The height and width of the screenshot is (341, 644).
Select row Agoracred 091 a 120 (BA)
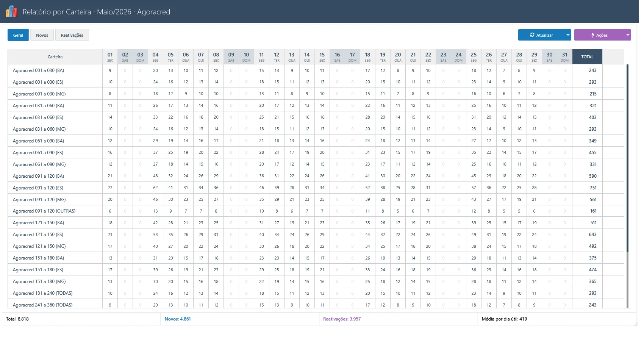pos(316,176)
